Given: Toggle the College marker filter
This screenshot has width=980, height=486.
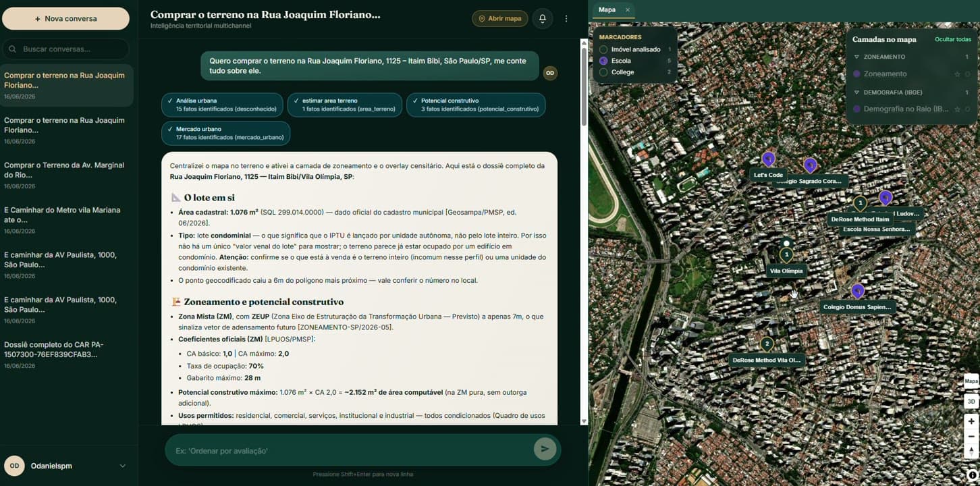Looking at the screenshot, I should [x=603, y=72].
